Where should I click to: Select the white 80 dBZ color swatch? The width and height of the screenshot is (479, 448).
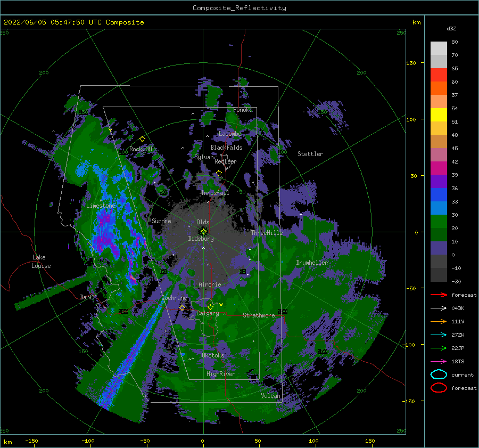click(439, 48)
